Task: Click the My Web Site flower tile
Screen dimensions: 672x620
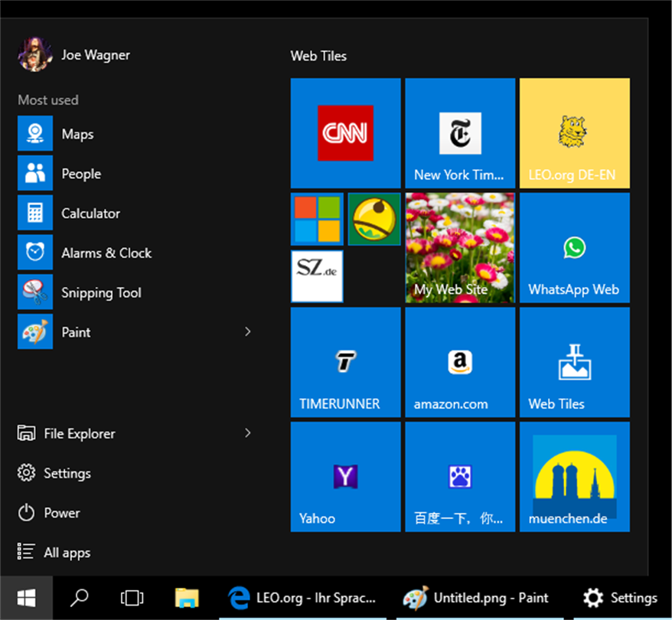Action: click(x=460, y=248)
